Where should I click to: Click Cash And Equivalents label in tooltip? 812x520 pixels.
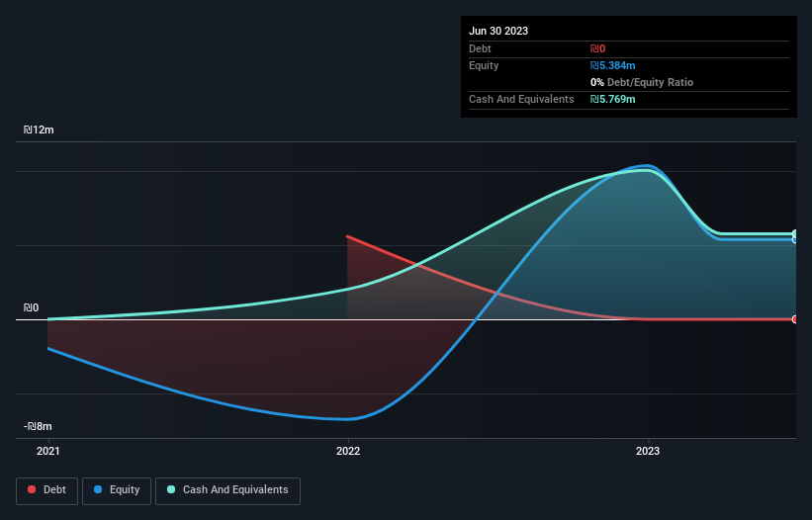coord(521,99)
